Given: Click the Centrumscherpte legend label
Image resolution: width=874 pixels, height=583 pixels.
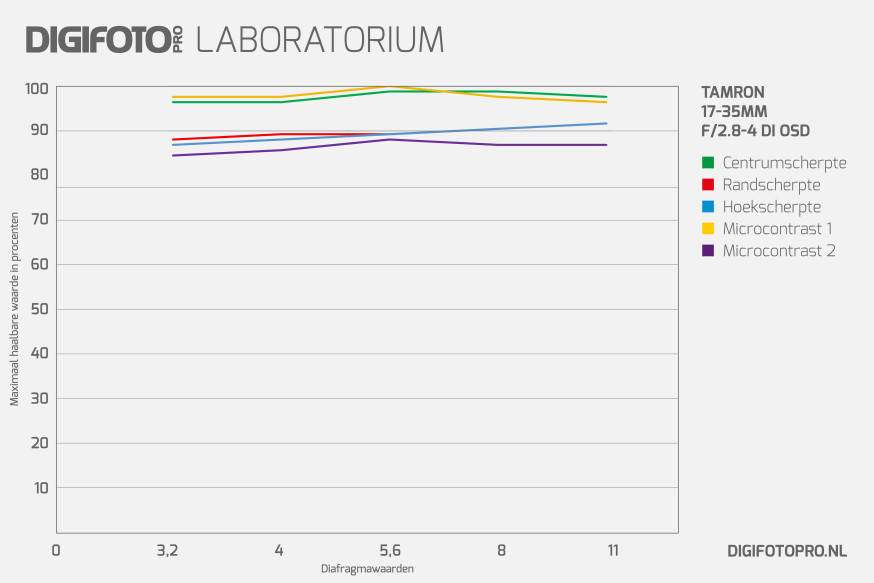Looking at the screenshot, I should pyautogui.click(x=784, y=163).
